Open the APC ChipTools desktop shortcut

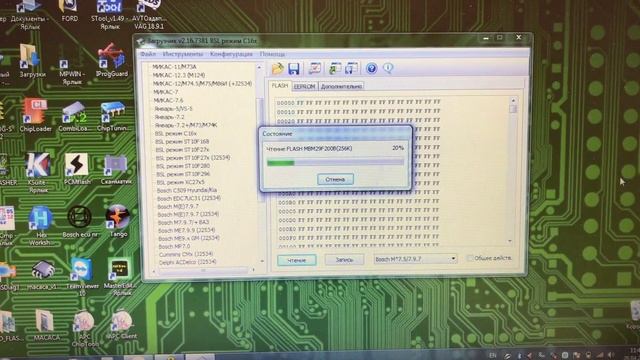click(x=84, y=329)
